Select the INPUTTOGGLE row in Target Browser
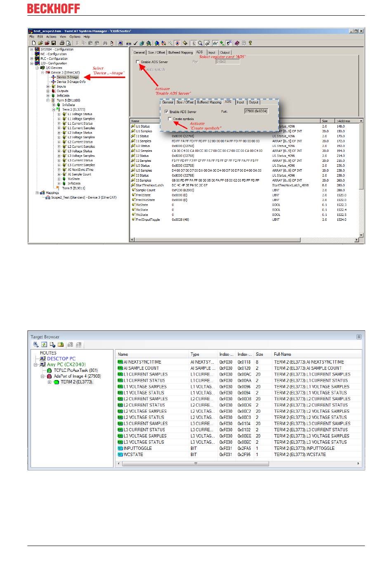Viewport: 392px width, 565px height. (x=239, y=449)
